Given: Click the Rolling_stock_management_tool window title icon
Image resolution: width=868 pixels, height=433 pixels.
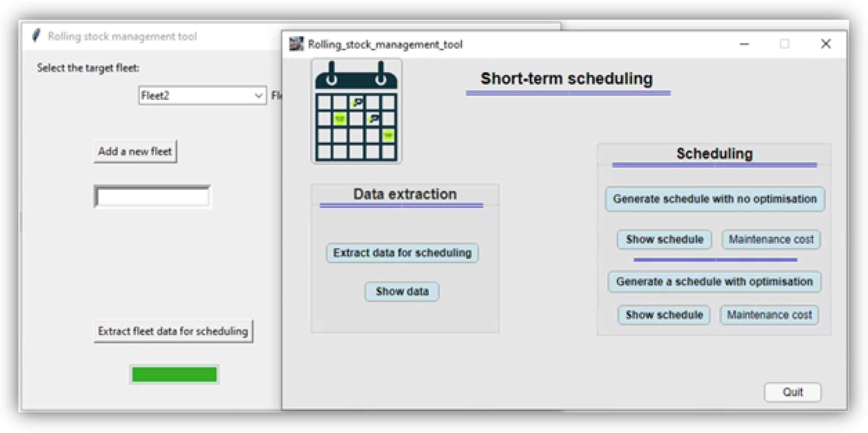Looking at the screenshot, I should tap(296, 44).
